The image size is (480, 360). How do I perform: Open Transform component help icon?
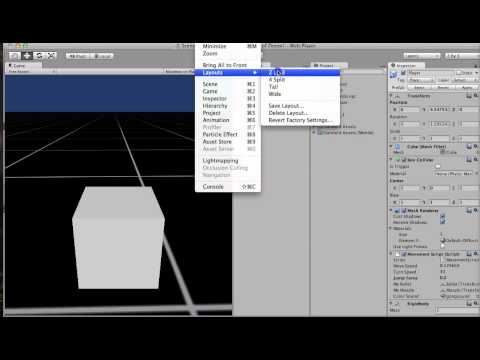click(469, 96)
